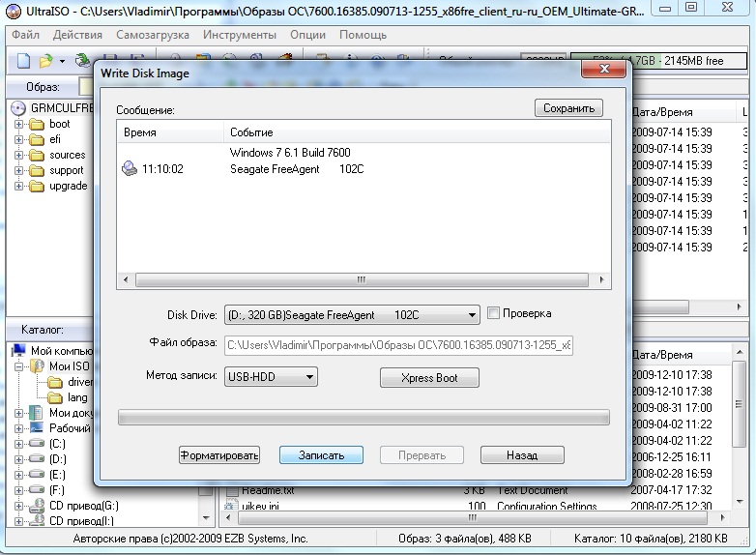Click the log entry icon at 11:10:02
The image size is (756, 555).
[x=130, y=168]
